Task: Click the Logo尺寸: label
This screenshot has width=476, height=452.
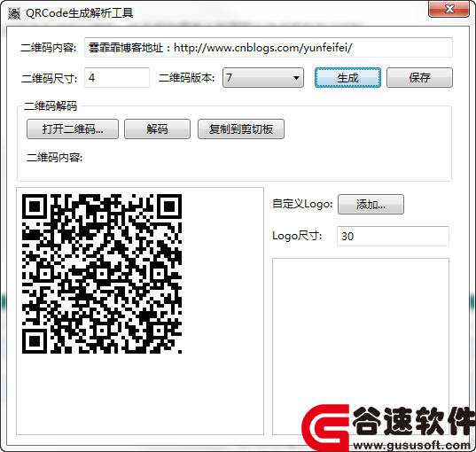Action: tap(297, 236)
